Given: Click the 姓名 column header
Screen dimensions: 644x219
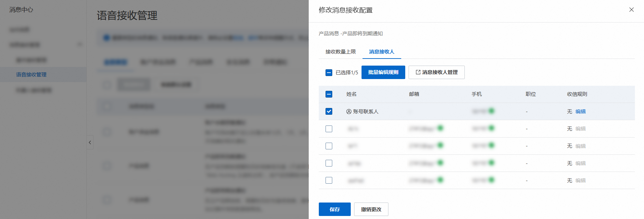Looking at the screenshot, I should 351,94.
